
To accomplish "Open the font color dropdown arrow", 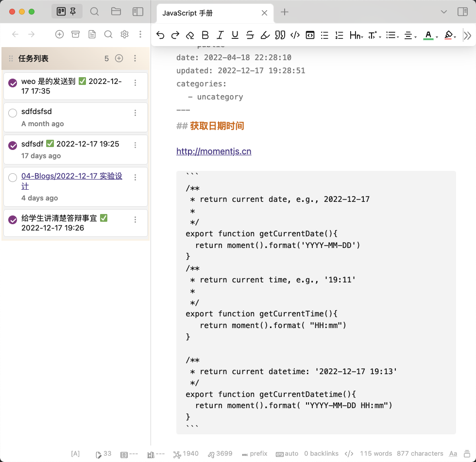I will [437, 37].
